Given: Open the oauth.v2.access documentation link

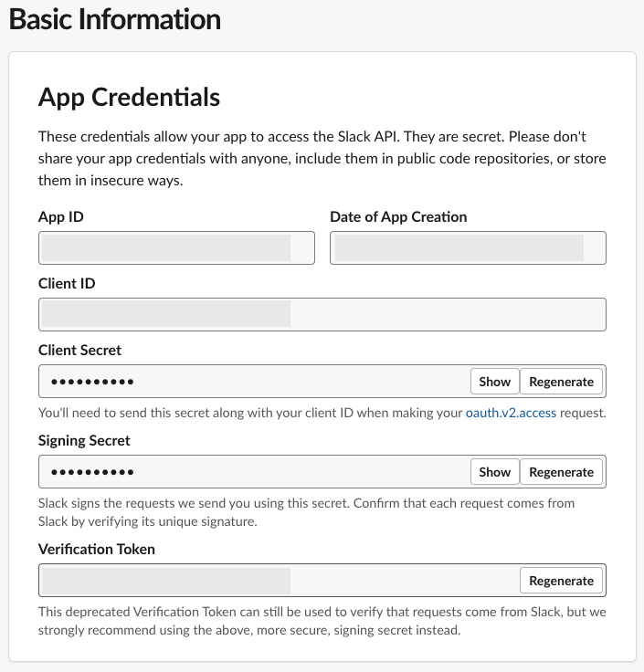Looking at the screenshot, I should click(x=511, y=413).
